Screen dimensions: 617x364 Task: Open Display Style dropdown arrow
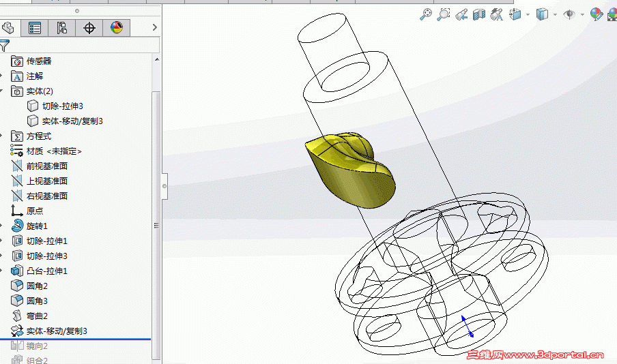555,15
